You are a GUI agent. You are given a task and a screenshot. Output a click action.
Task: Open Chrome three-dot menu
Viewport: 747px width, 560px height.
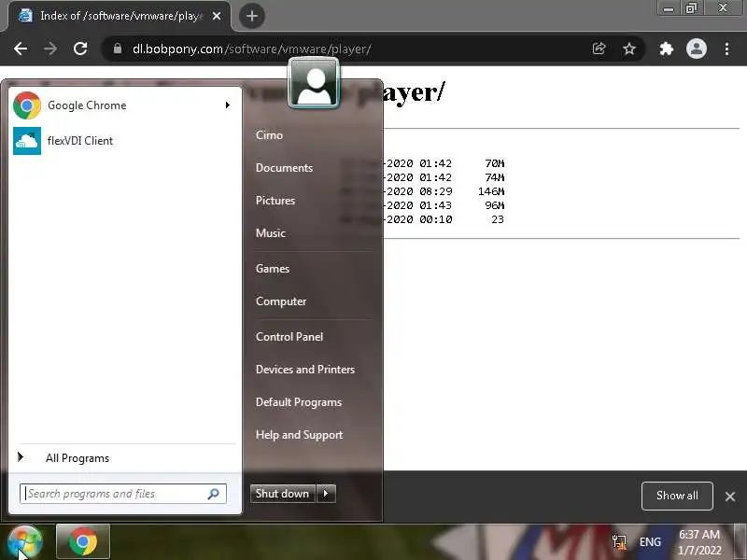click(x=727, y=49)
